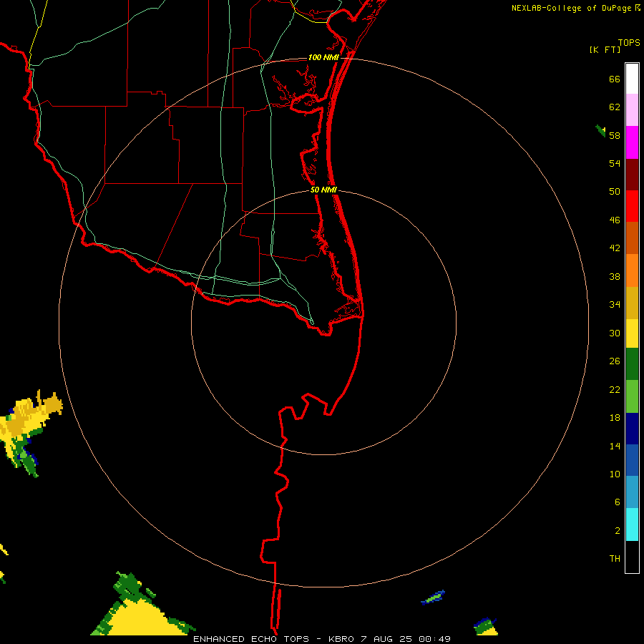Click the 7 AUG 25 date text

point(388,639)
